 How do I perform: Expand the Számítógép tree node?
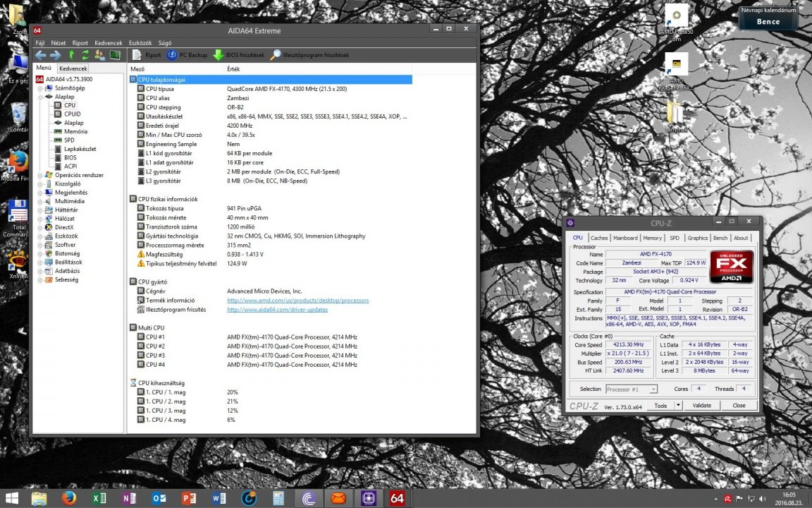(41, 88)
